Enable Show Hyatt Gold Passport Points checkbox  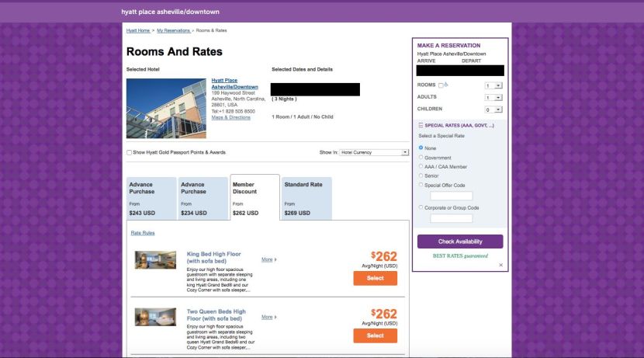130,152
